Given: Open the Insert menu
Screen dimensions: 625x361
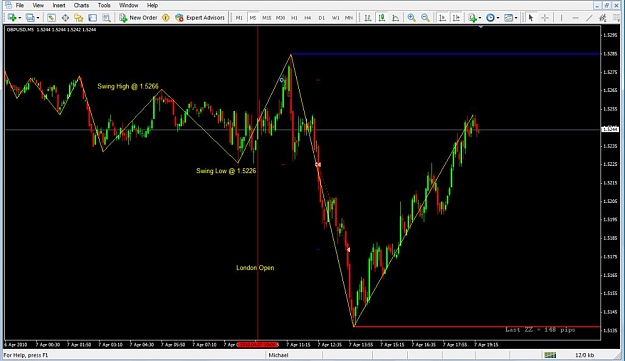Looking at the screenshot, I should [x=59, y=5].
